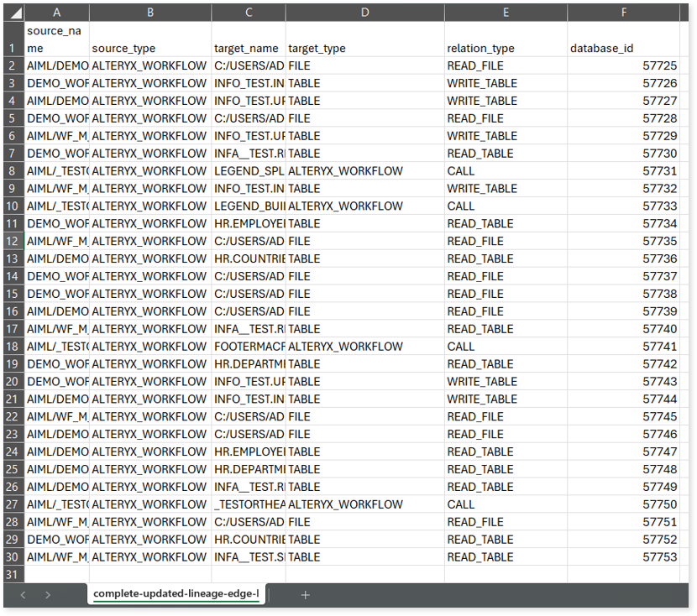
Task: Select column A header
Action: [57, 13]
